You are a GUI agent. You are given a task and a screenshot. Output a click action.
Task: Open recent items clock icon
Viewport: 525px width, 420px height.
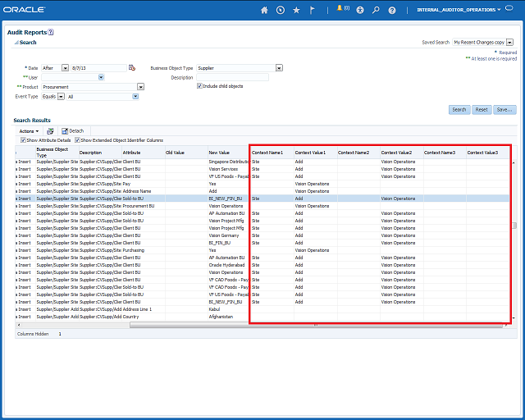click(281, 10)
